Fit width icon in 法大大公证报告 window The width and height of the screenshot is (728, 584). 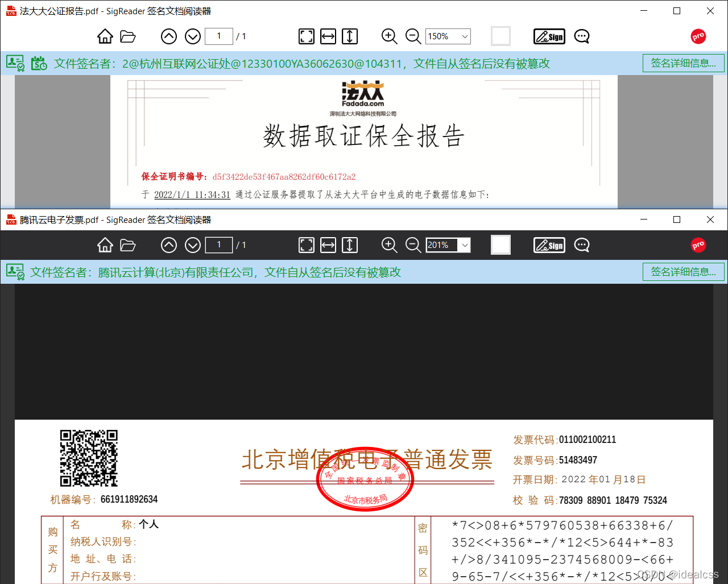pos(328,36)
